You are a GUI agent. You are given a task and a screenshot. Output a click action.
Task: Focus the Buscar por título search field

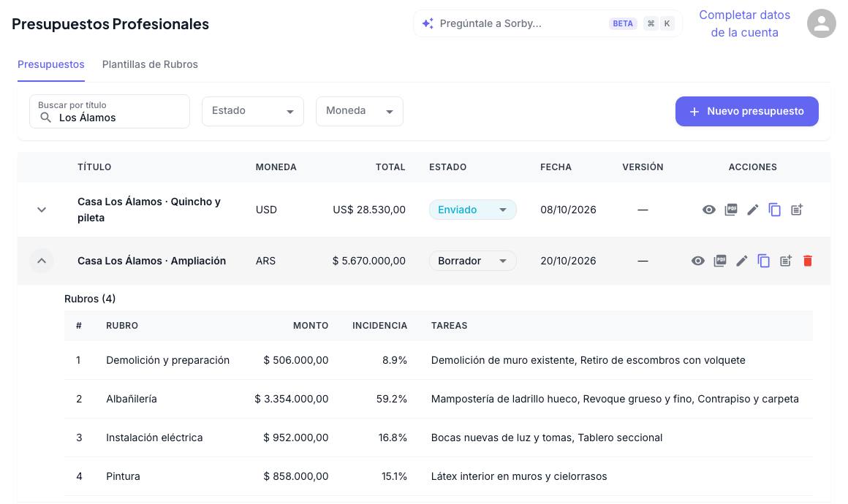pos(110,112)
